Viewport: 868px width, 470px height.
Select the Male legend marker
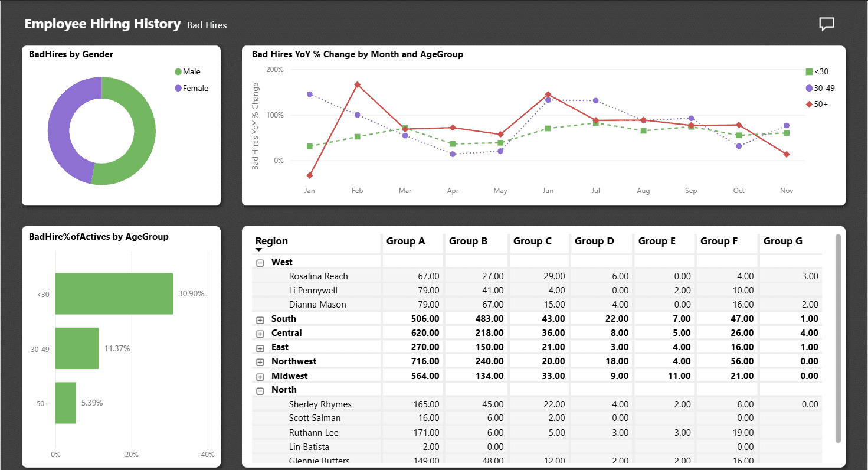tap(178, 72)
